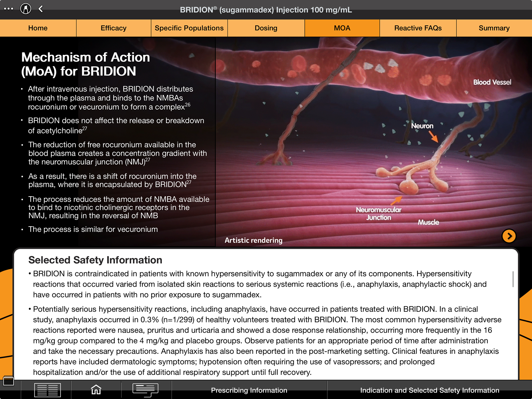Tap the Mechanism of Action heading
This screenshot has height=399, width=532.
pyautogui.click(x=86, y=64)
